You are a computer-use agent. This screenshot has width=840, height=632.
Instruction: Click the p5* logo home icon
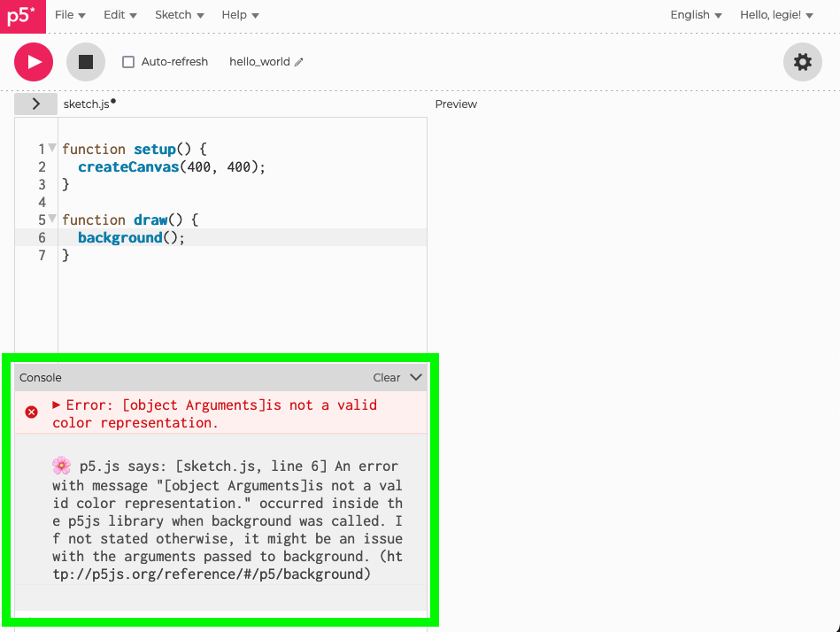click(22, 16)
